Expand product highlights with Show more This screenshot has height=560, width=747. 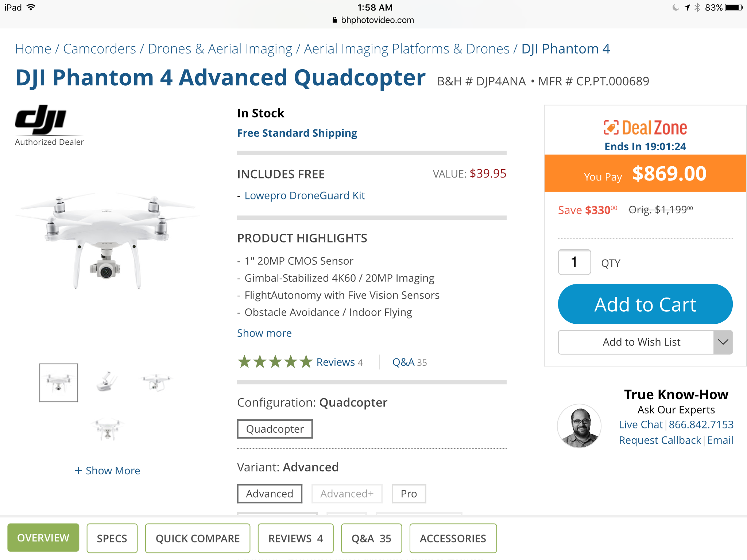click(x=264, y=333)
